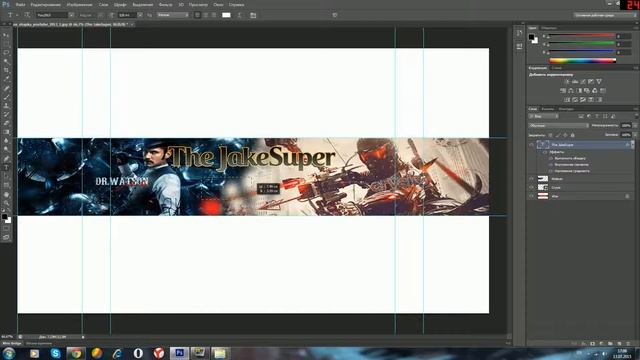The image size is (640, 360).
Task: Toggle Quick Mask mode in toolbox
Action: (x=6, y=229)
